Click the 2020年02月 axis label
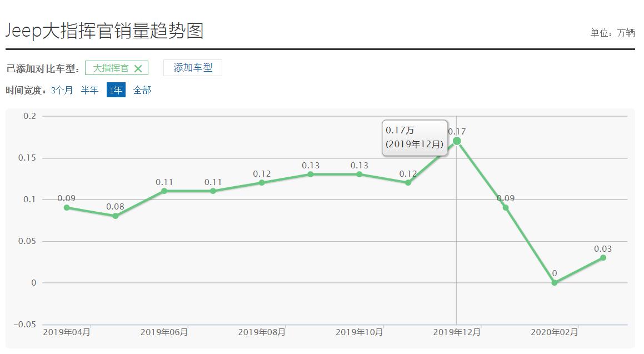 554,332
